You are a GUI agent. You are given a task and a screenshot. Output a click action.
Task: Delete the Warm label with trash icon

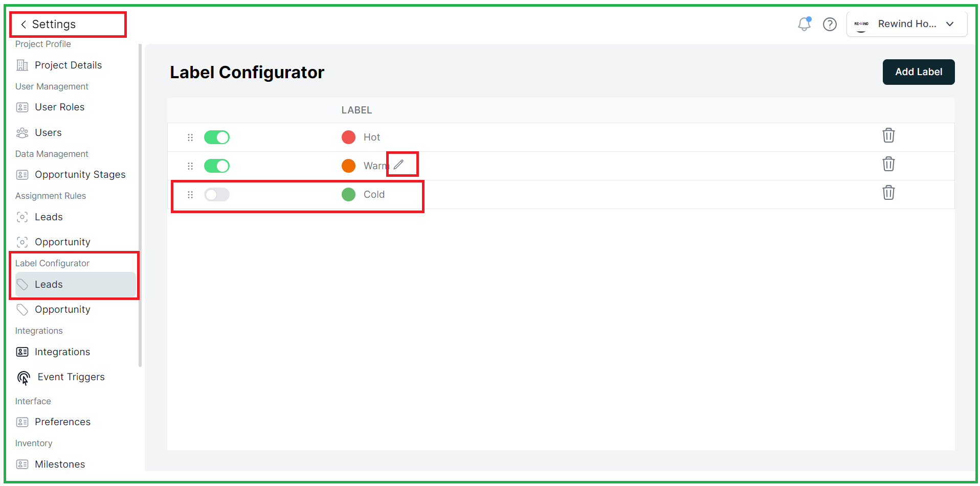pos(888,164)
